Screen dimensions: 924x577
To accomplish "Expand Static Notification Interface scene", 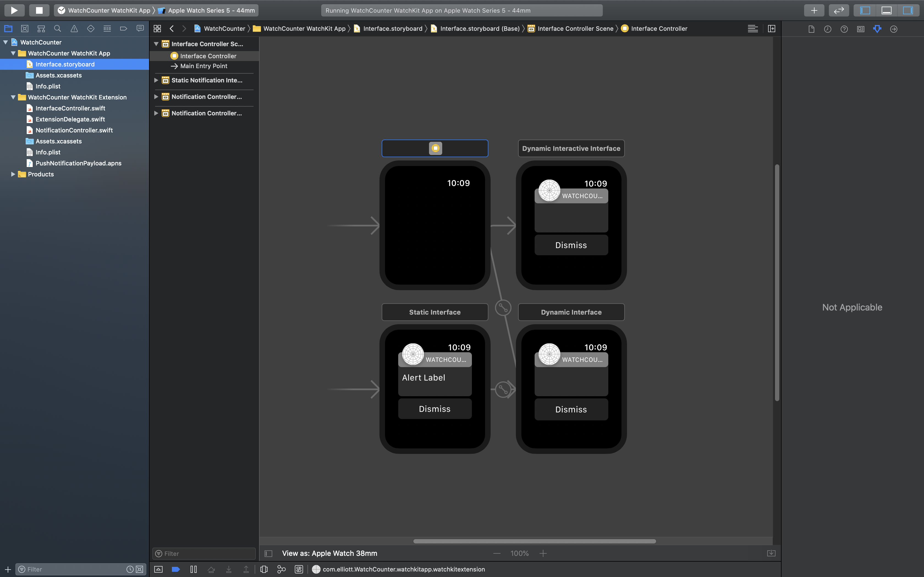I will tap(156, 80).
